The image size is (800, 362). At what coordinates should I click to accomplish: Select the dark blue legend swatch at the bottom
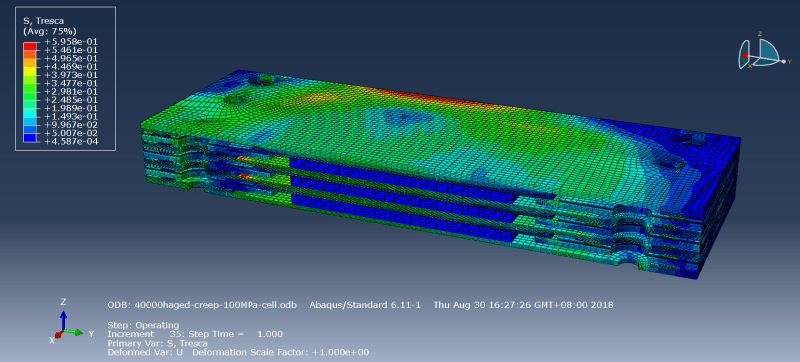[30, 137]
